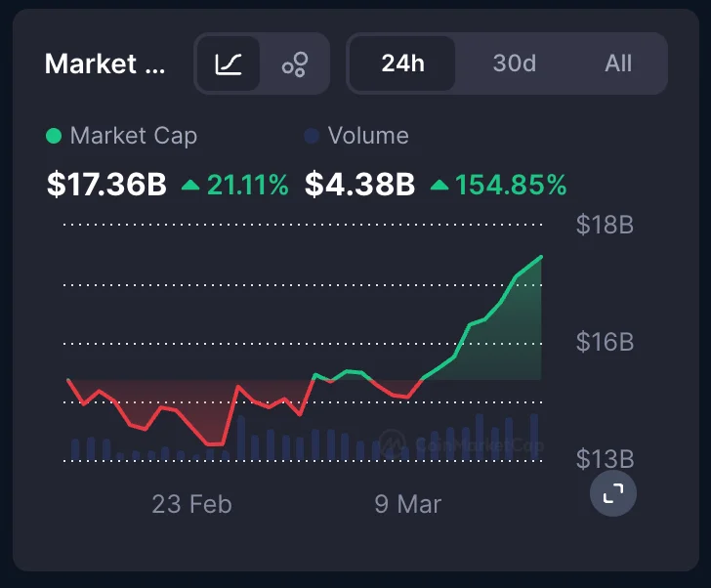
Task: Click the 23 Feb date label
Action: tap(191, 504)
